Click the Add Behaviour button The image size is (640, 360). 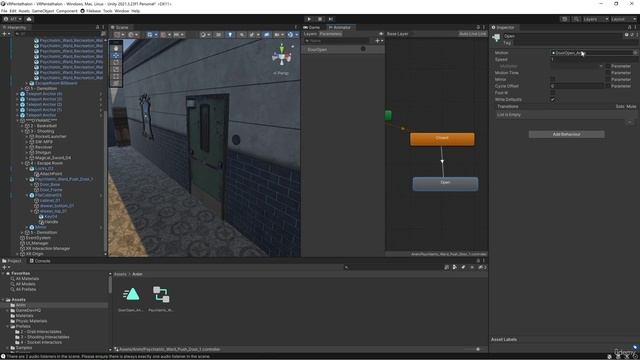(567, 134)
